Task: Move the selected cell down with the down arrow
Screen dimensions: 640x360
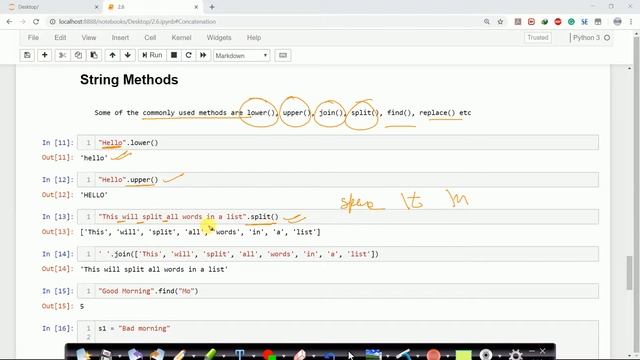Action: pyautogui.click(x=128, y=55)
